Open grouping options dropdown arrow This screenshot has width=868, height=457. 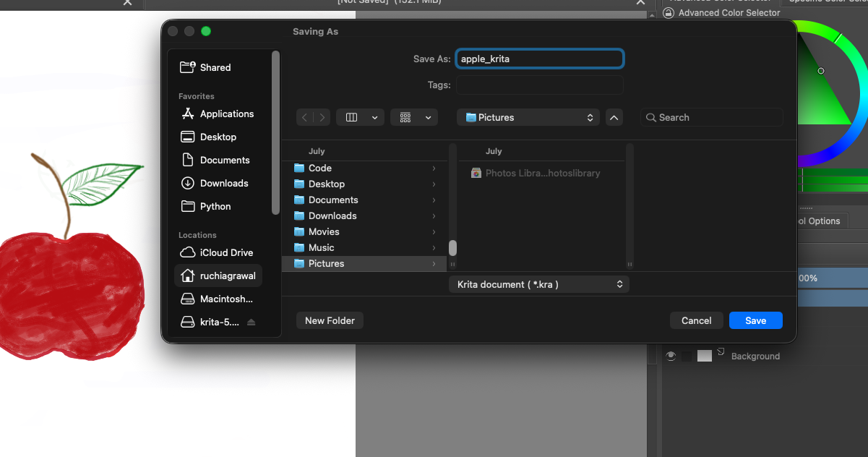click(x=429, y=117)
